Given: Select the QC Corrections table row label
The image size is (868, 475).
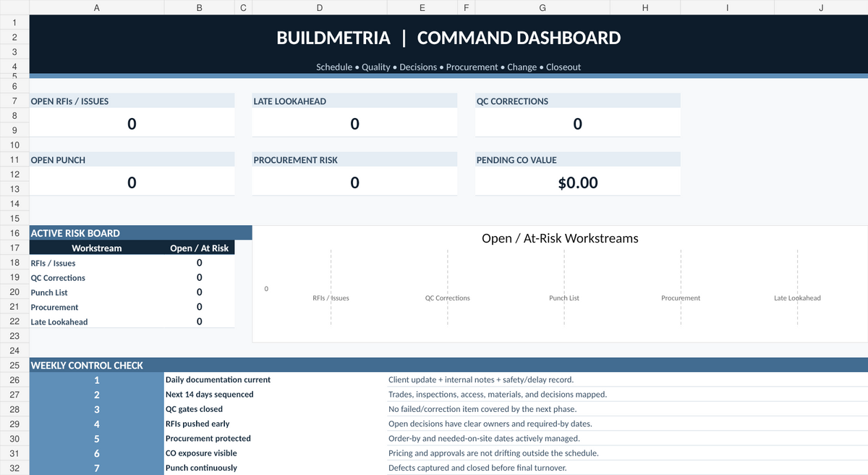Looking at the screenshot, I should click(x=97, y=277).
